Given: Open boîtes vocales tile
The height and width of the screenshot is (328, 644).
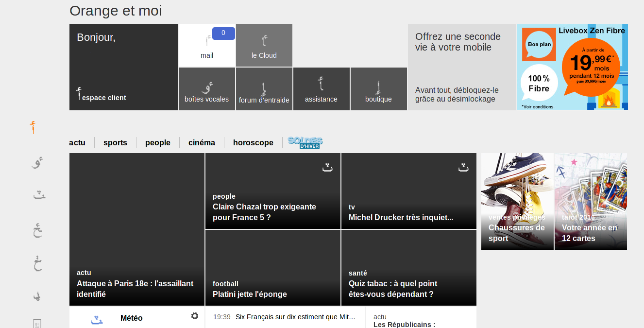Looking at the screenshot, I should coord(207,89).
